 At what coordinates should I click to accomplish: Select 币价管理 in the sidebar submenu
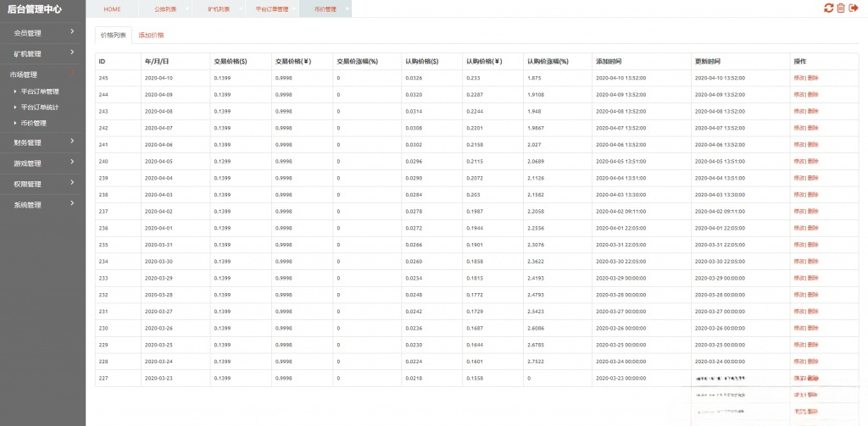point(33,123)
